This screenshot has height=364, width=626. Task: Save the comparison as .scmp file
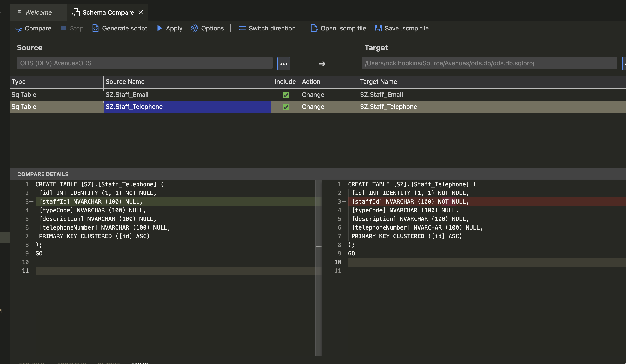click(402, 28)
